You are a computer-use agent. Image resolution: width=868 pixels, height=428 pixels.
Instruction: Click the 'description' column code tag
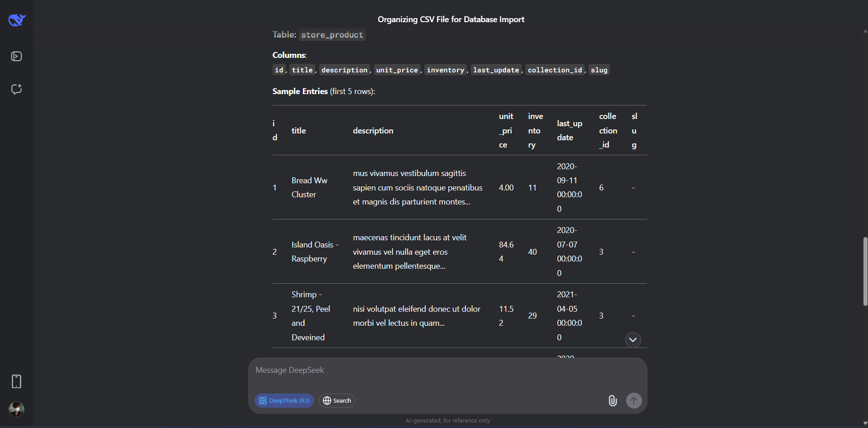(x=345, y=70)
